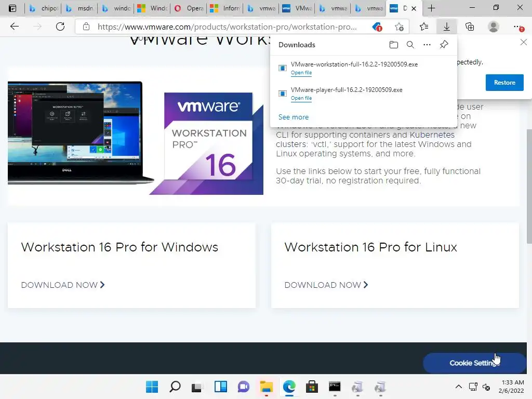Open the browser profile avatar
Image resolution: width=532 pixels, height=399 pixels.
coord(494,26)
